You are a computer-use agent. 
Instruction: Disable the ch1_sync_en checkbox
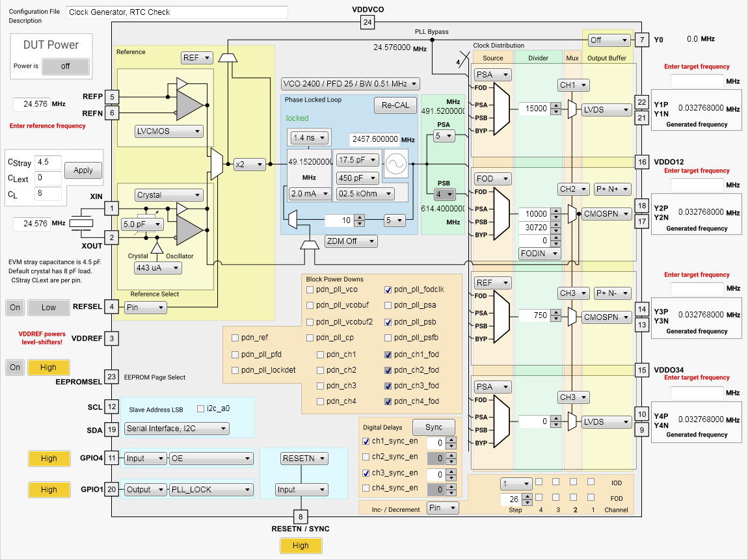[x=366, y=441]
